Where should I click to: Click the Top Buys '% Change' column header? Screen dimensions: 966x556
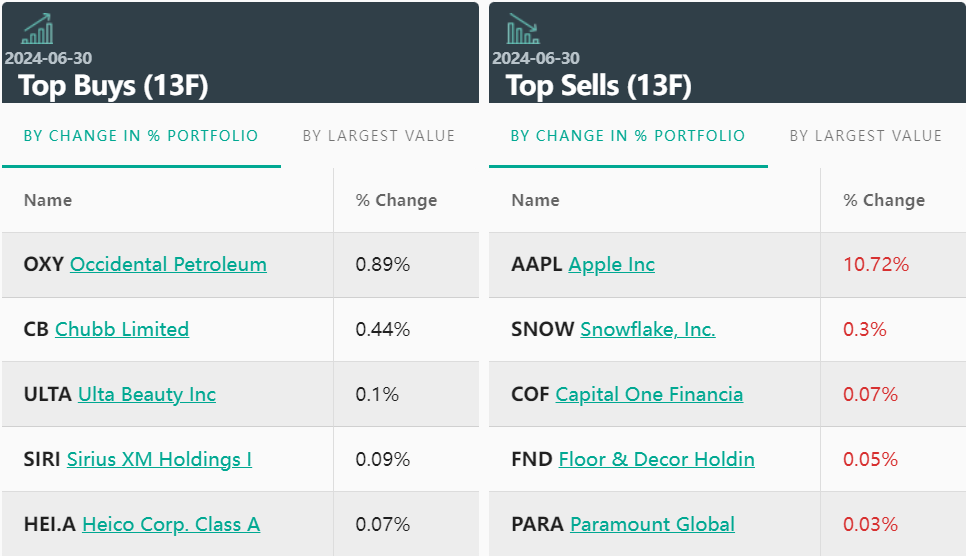[396, 200]
